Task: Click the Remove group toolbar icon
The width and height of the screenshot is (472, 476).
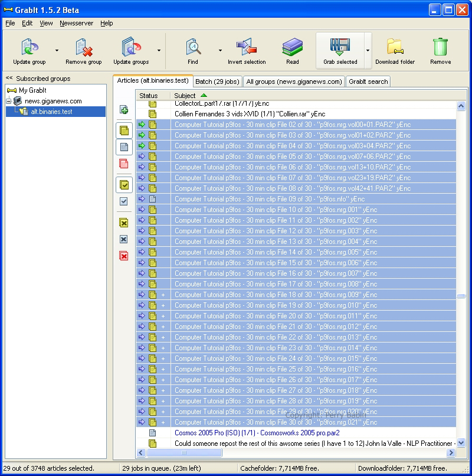Action: 83,47
